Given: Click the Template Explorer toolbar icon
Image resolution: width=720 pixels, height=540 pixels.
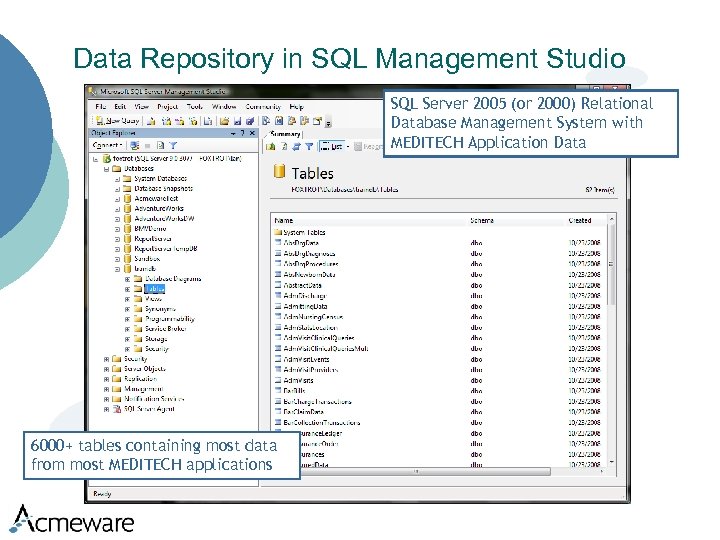Looking at the screenshot, I should pos(304,121).
